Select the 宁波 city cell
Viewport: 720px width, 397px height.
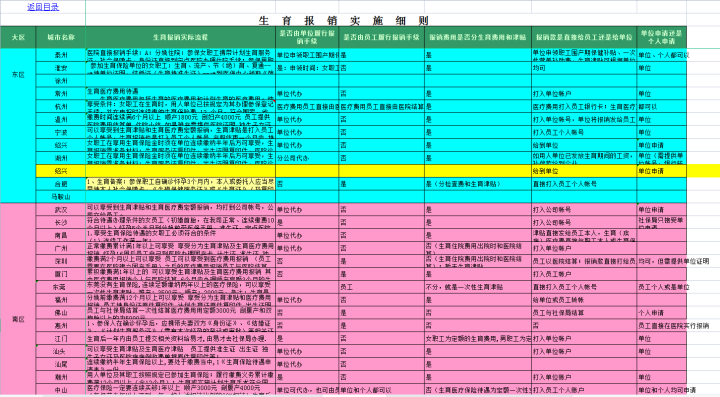61,132
